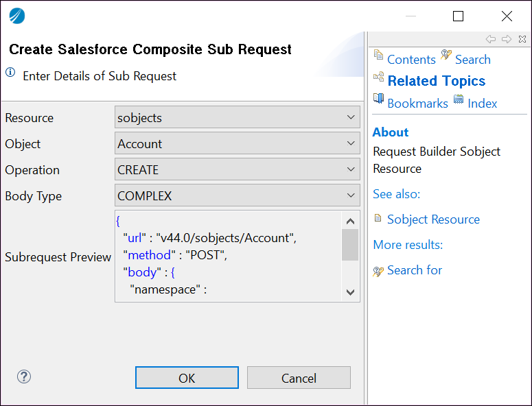Click the Search for link
The image size is (532, 406).
tap(415, 270)
